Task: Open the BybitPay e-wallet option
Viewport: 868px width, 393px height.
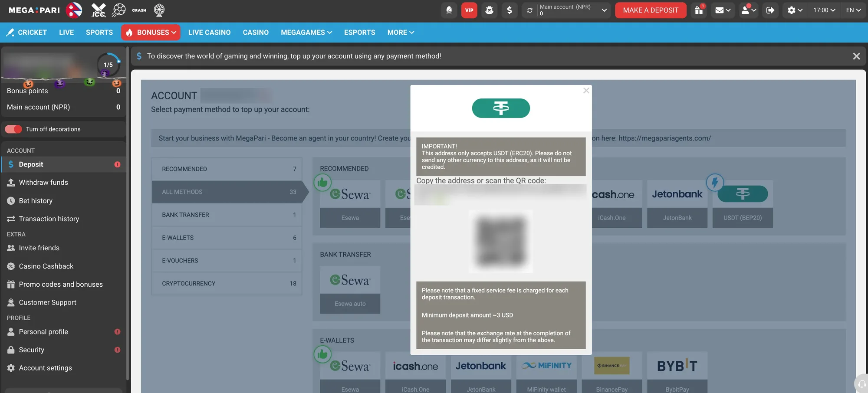Action: tap(677, 373)
